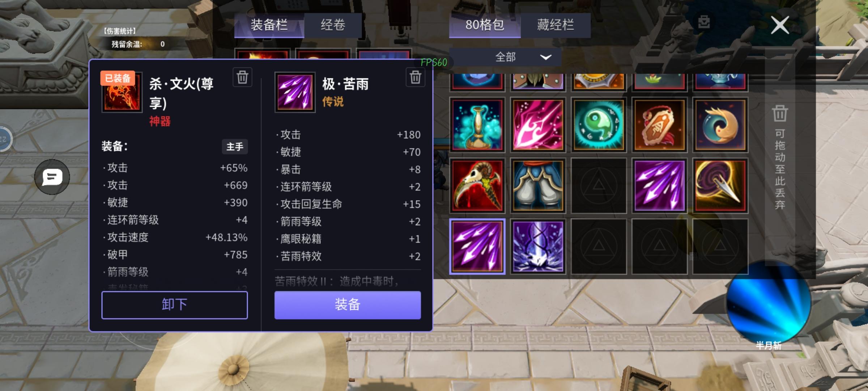Select the 80格包 tab
Image resolution: width=868 pixels, height=391 pixels.
coord(485,25)
